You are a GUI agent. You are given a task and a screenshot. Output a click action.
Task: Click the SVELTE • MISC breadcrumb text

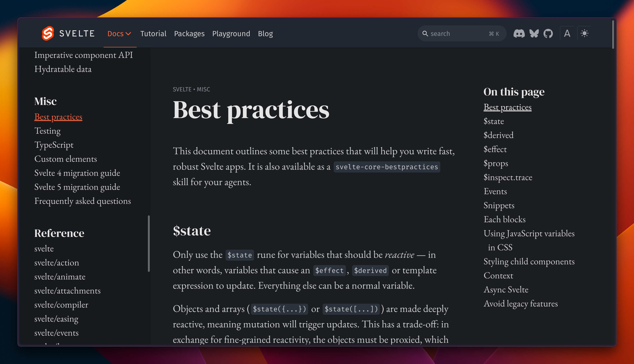[x=191, y=89]
